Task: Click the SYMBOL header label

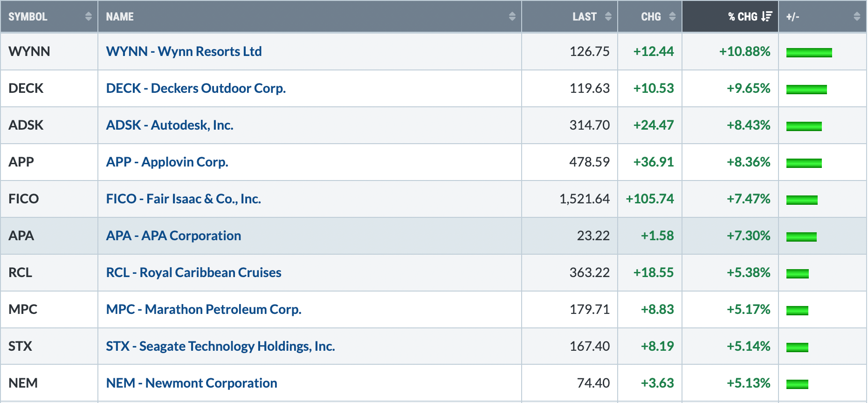Action: [28, 17]
